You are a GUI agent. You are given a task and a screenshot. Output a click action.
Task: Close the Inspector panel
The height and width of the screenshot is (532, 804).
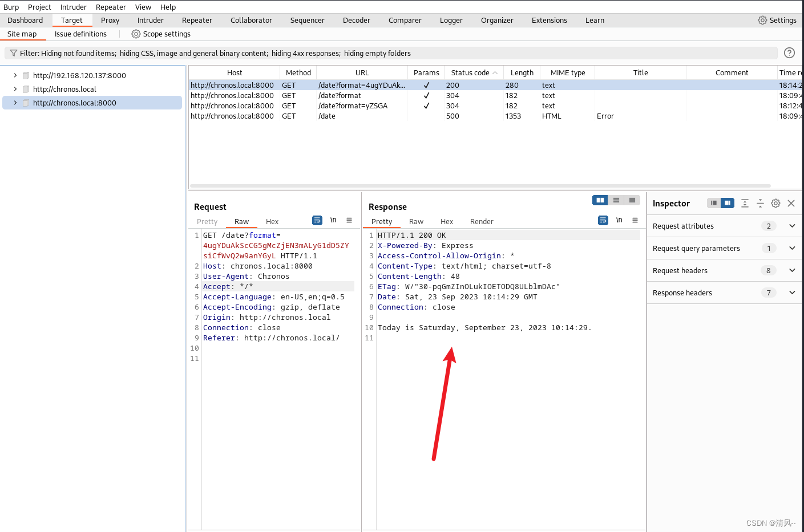(x=791, y=203)
